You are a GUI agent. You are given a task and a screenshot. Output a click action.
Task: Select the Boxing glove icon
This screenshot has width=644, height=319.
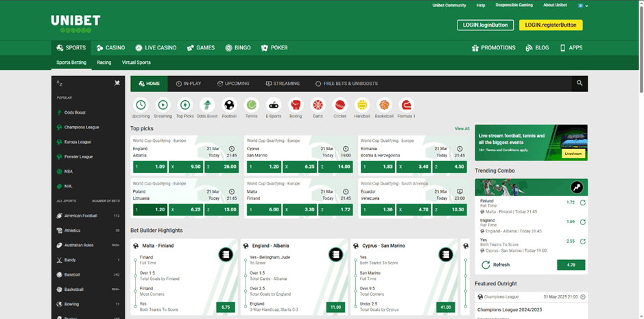[x=296, y=105]
